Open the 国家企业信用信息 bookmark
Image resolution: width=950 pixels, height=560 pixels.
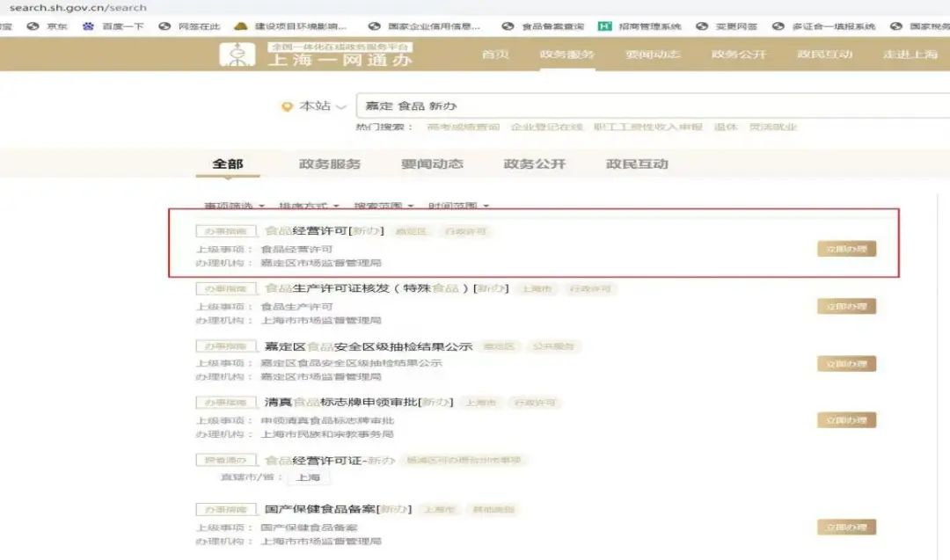374,26
